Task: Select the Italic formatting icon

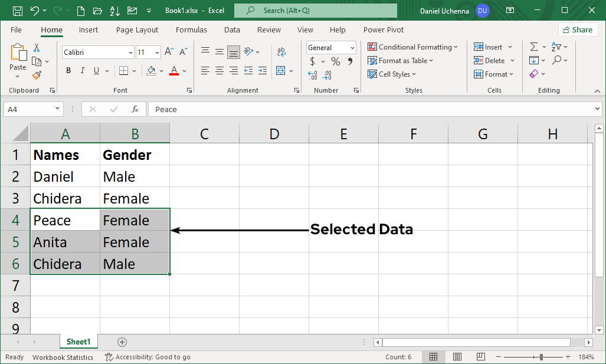Action: pyautogui.click(x=82, y=70)
